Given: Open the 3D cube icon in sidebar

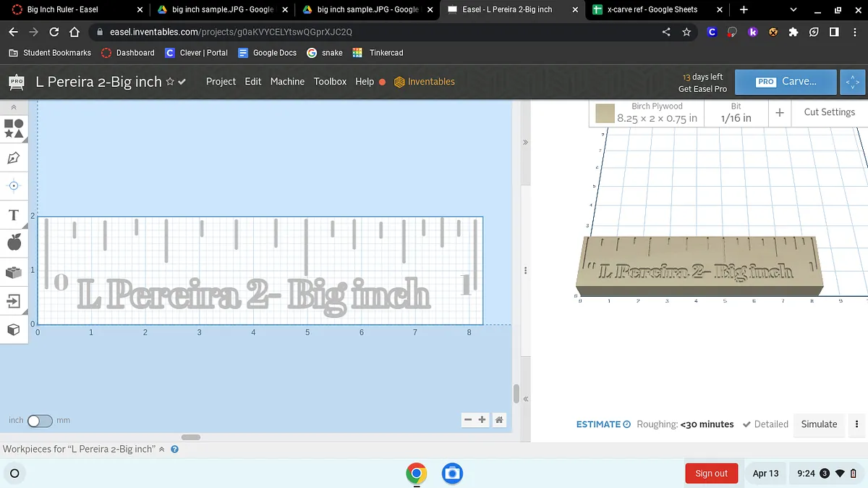Looking at the screenshot, I should [14, 329].
